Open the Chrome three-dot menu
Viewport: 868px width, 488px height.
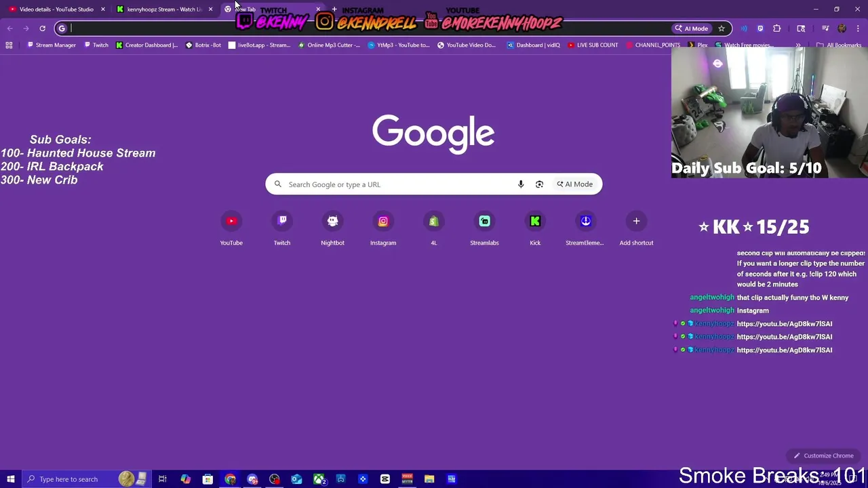coord(859,28)
